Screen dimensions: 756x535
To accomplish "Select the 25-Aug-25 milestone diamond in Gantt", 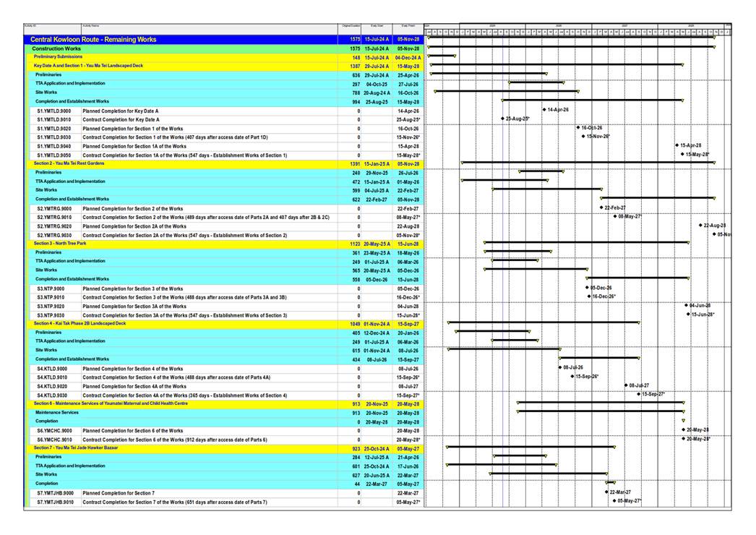I will [x=502, y=119].
